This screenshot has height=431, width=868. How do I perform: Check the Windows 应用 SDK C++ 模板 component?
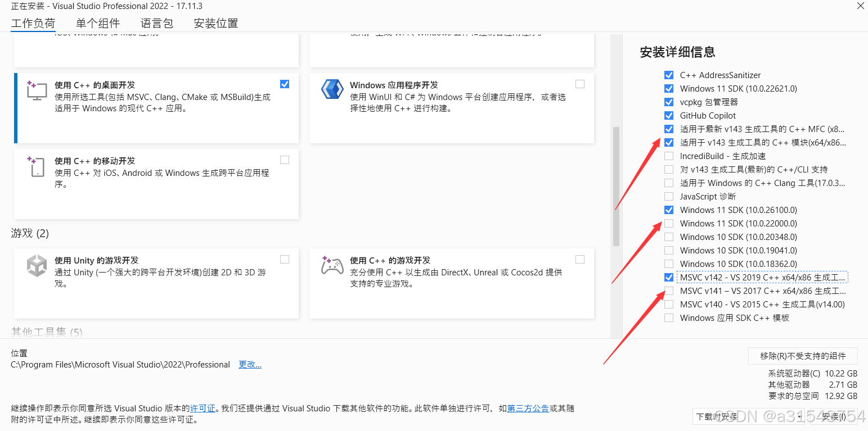tap(669, 317)
